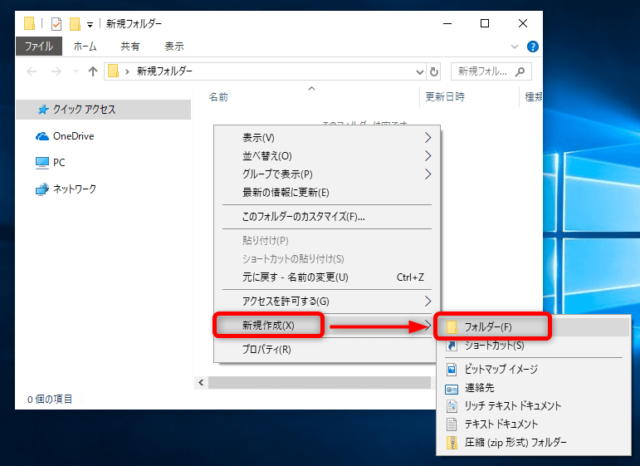Click the OneDrive cloud icon

point(42,136)
